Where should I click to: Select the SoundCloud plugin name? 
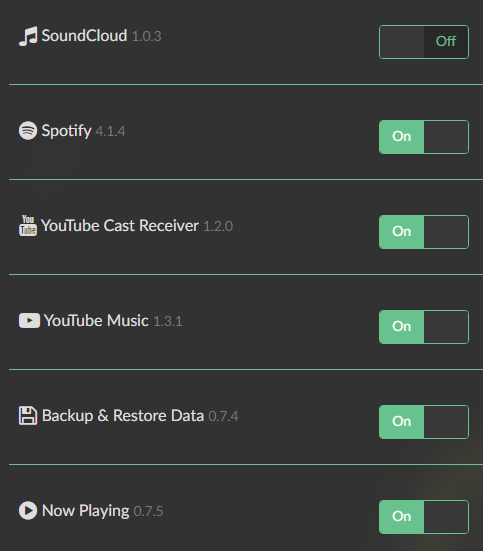click(x=84, y=36)
